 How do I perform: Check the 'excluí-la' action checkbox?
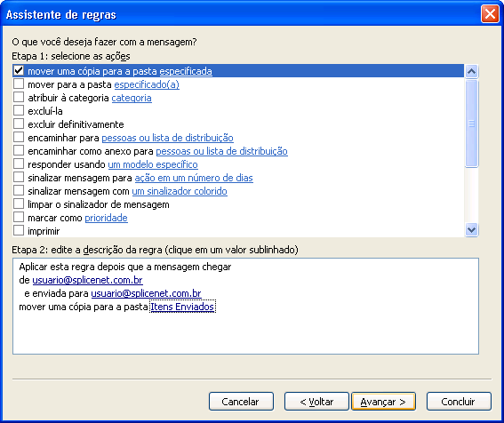tap(19, 110)
